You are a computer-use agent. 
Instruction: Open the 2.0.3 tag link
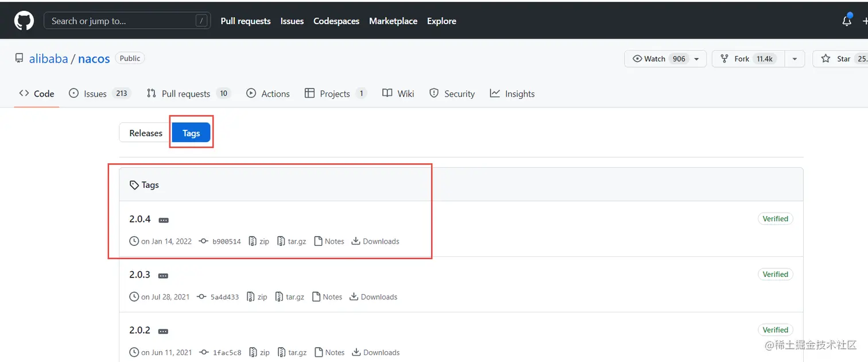click(x=140, y=275)
